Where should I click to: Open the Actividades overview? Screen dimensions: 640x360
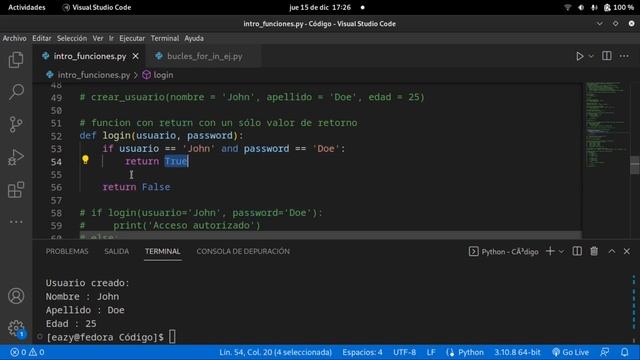point(27,7)
